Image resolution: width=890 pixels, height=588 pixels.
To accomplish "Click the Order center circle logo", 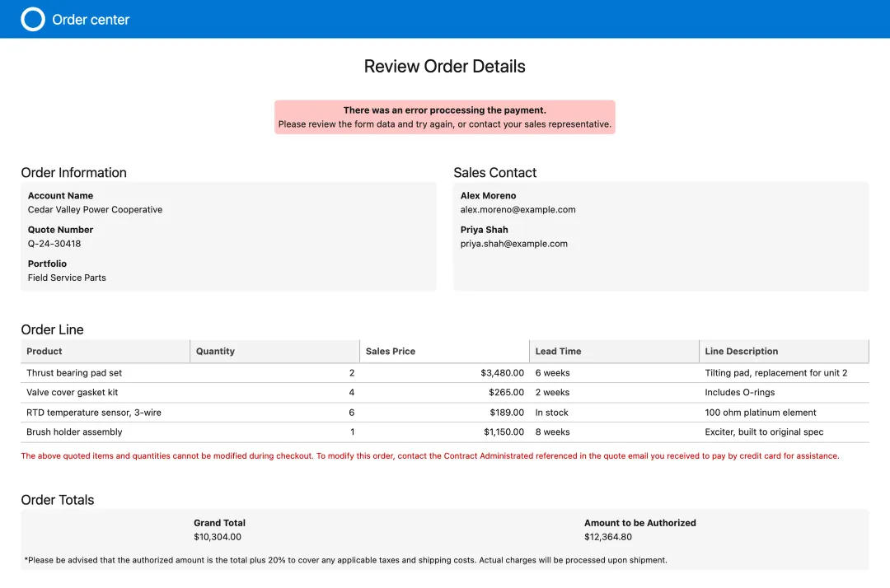I will click(33, 19).
